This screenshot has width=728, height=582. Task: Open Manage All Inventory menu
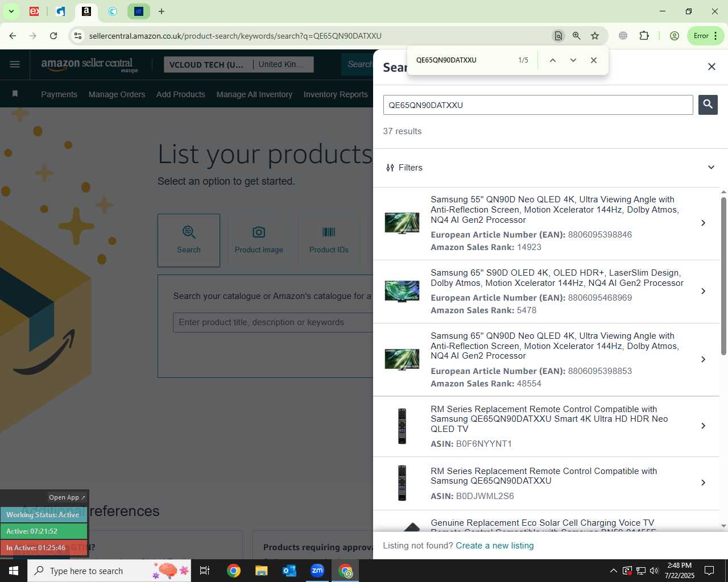pos(254,94)
